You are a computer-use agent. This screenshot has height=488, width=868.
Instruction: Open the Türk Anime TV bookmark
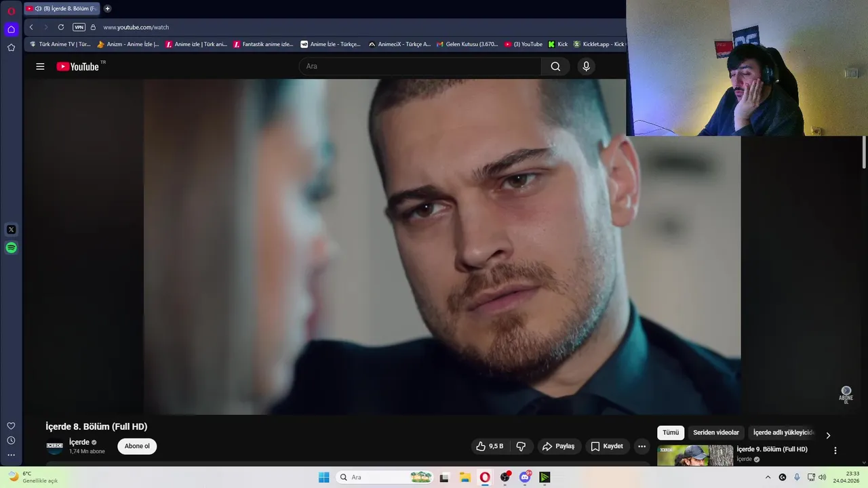[x=60, y=44]
